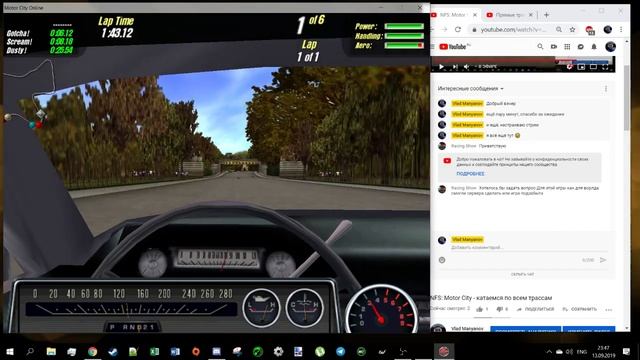640x360 pixels.
Task: Click the YouTube logo
Action: [454, 47]
